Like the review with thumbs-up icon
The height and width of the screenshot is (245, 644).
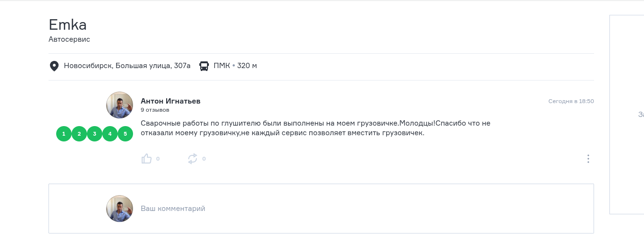point(146,159)
